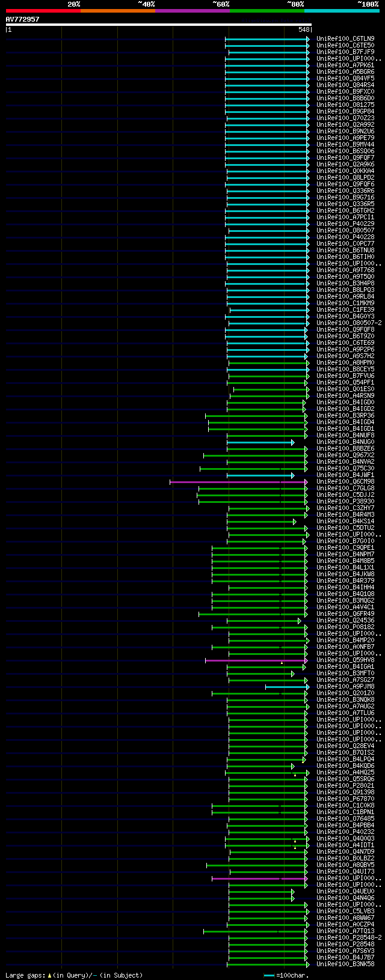Select hit label UniRef100_O80507-2
385x980 pixels.
pyautogui.click(x=349, y=323)
